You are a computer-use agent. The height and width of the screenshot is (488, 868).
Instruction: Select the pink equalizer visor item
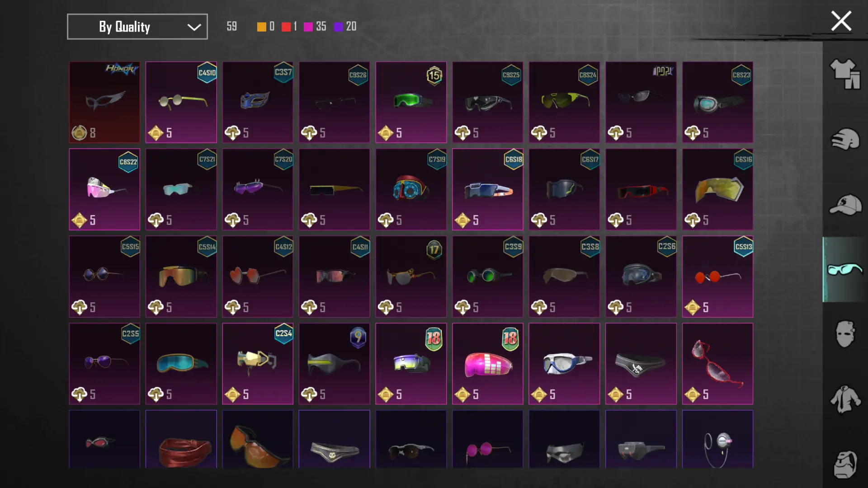point(487,364)
